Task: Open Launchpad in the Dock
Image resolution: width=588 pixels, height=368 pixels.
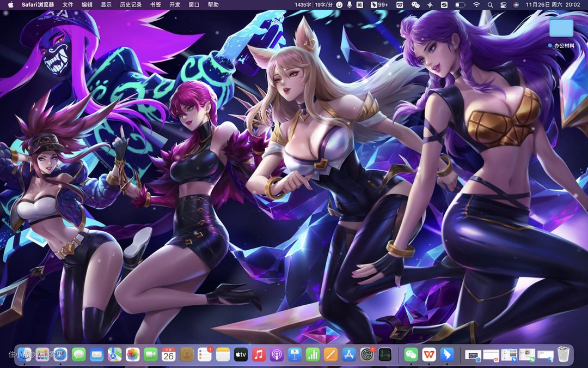Action: point(42,354)
